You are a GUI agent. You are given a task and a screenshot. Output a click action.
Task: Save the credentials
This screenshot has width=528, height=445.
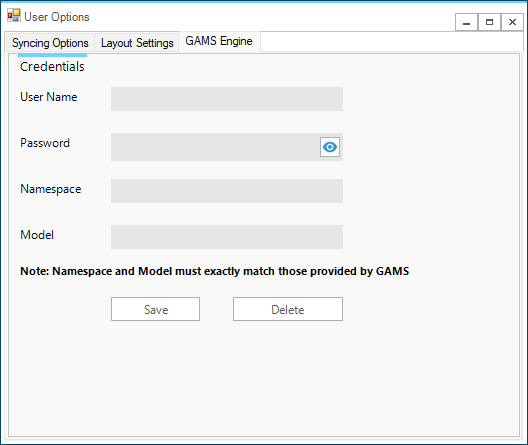(x=156, y=309)
